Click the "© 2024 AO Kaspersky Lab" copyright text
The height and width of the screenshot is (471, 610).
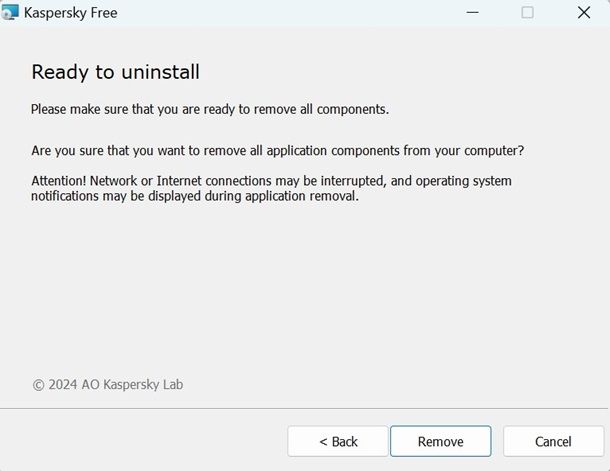click(x=108, y=384)
